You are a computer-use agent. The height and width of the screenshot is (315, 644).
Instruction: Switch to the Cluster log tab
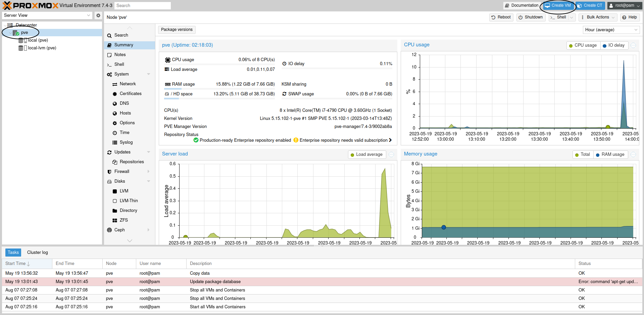38,253
